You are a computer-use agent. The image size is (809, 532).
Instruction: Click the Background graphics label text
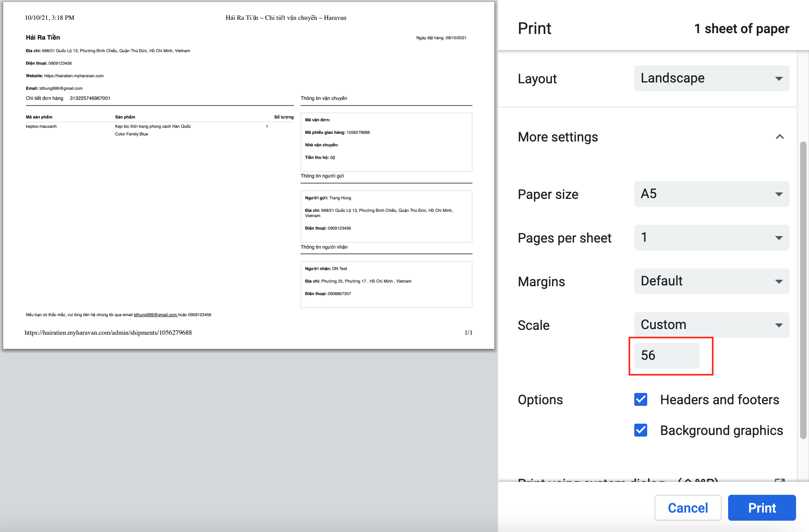point(721,430)
